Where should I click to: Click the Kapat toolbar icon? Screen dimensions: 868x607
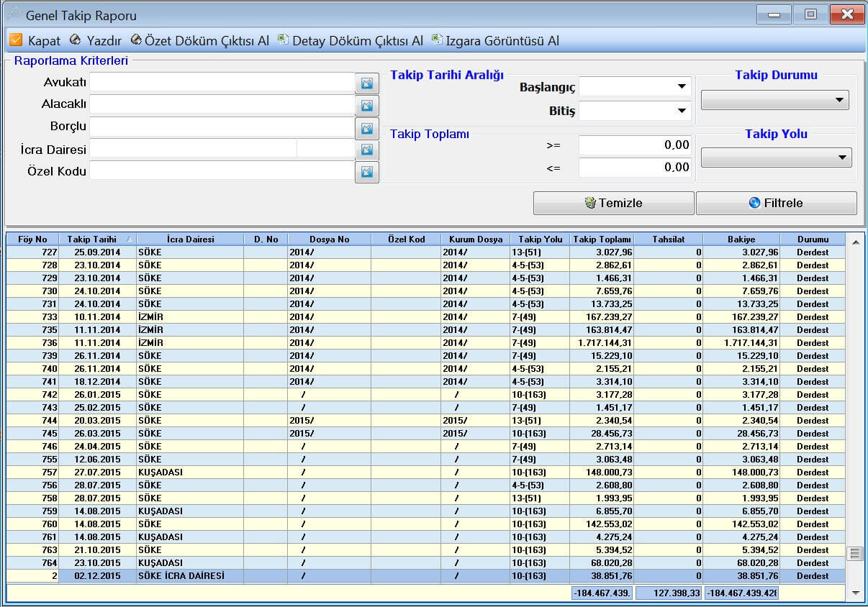tap(16, 40)
